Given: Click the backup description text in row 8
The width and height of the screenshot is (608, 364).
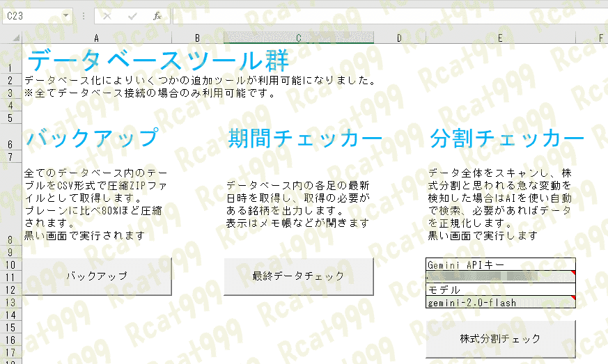Looking at the screenshot, I should [95, 204].
